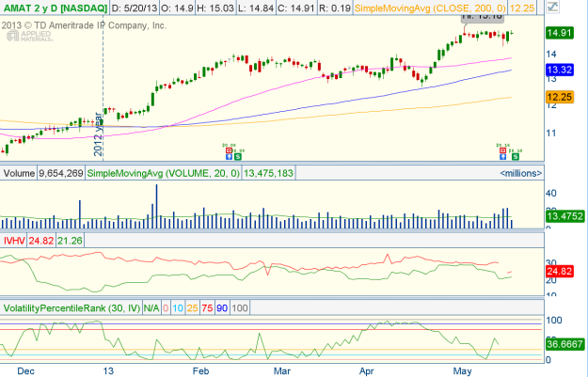Click the 14.91 last price bubble
588x377 pixels.
(561, 33)
